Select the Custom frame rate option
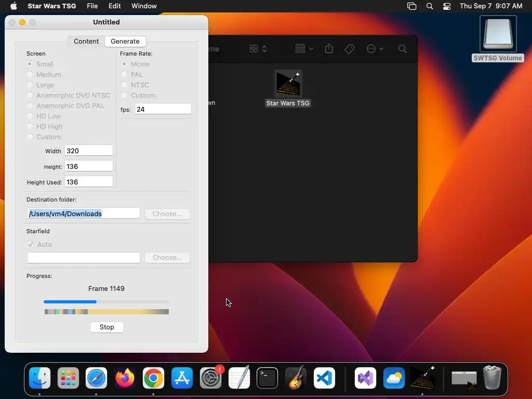 click(x=139, y=96)
